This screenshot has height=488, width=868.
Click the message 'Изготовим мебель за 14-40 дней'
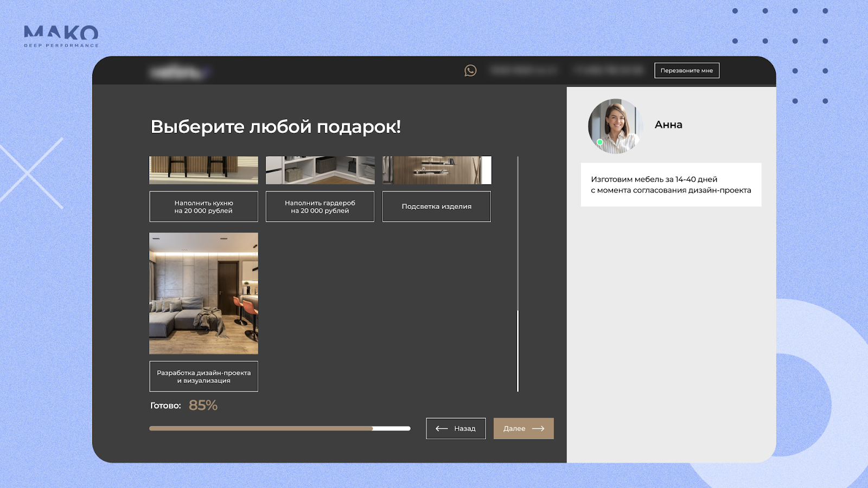671,184
